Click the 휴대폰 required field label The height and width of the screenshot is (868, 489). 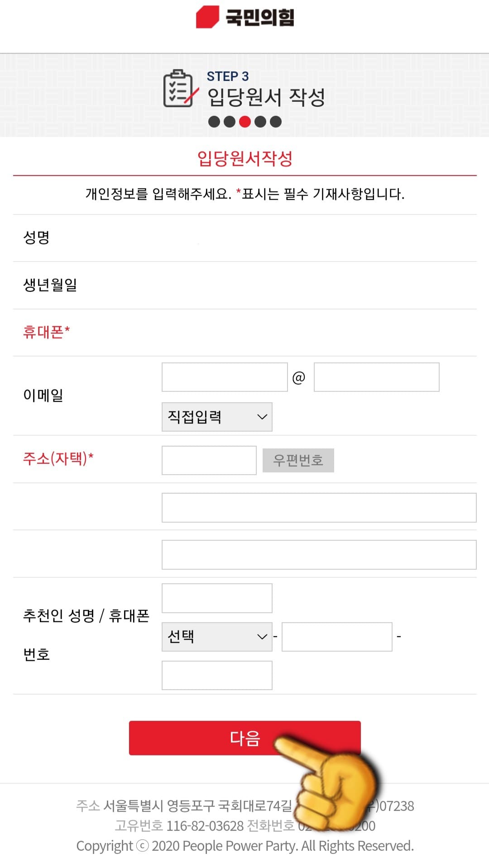pos(46,331)
